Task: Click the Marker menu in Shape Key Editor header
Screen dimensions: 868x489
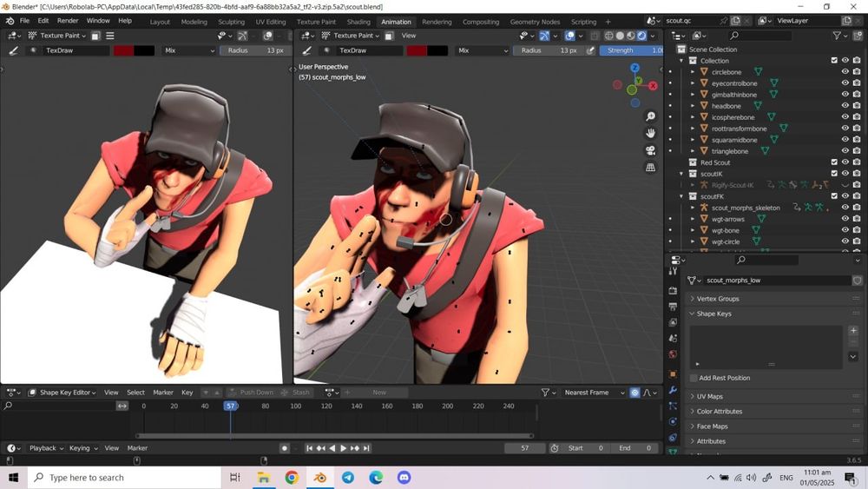Action: point(163,393)
